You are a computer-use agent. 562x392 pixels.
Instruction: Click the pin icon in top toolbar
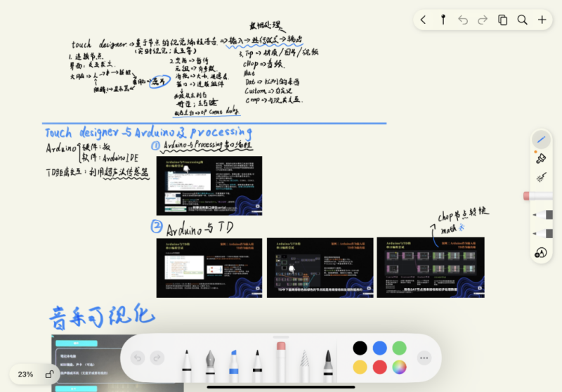[x=443, y=20]
